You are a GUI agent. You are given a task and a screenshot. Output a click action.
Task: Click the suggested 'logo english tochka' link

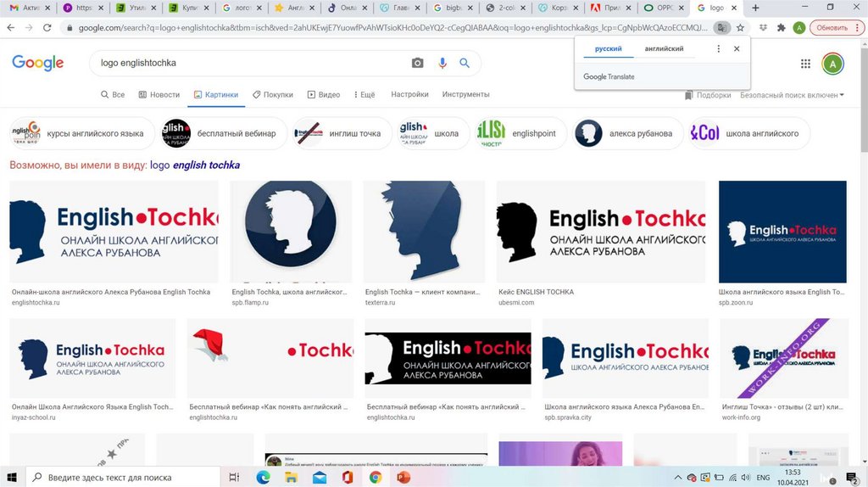(x=194, y=165)
